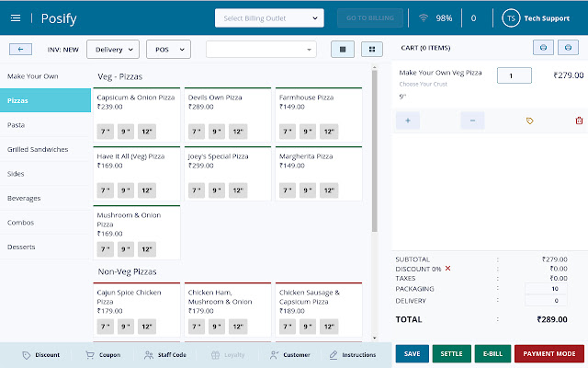
Task: Choose 9" size for Farmhouse Pizza
Action: 308,132
